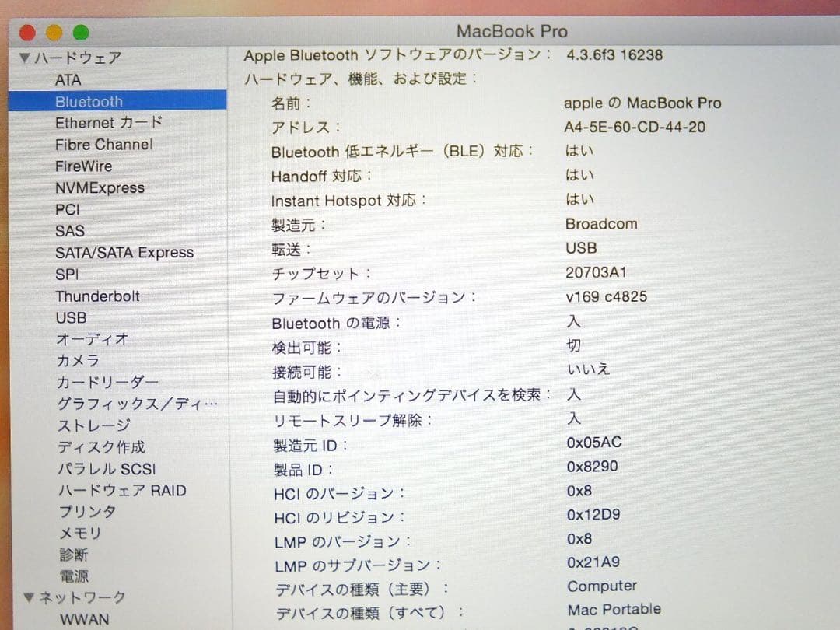Select USB in the sidebar
Image resolution: width=840 pixels, height=630 pixels.
tap(72, 317)
